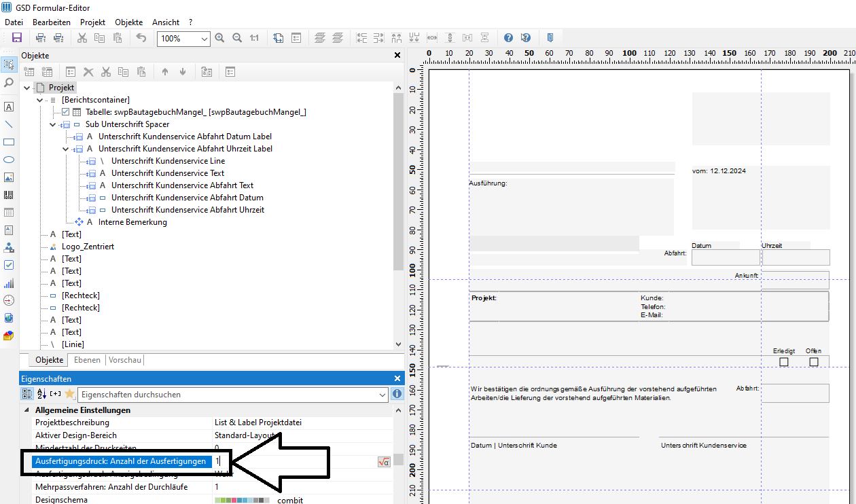Collapse the Projekt tree node
The image size is (856, 504).
pyautogui.click(x=26, y=88)
